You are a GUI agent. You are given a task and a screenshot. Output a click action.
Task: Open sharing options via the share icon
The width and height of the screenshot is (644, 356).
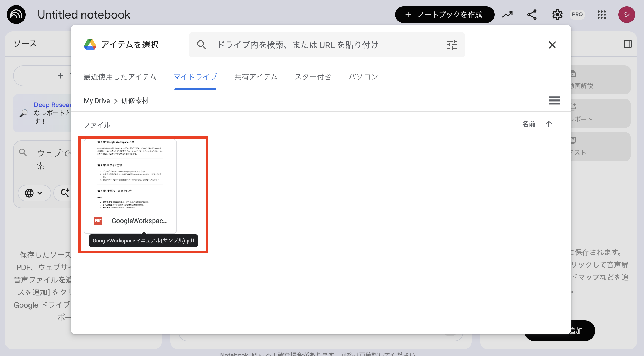(532, 15)
